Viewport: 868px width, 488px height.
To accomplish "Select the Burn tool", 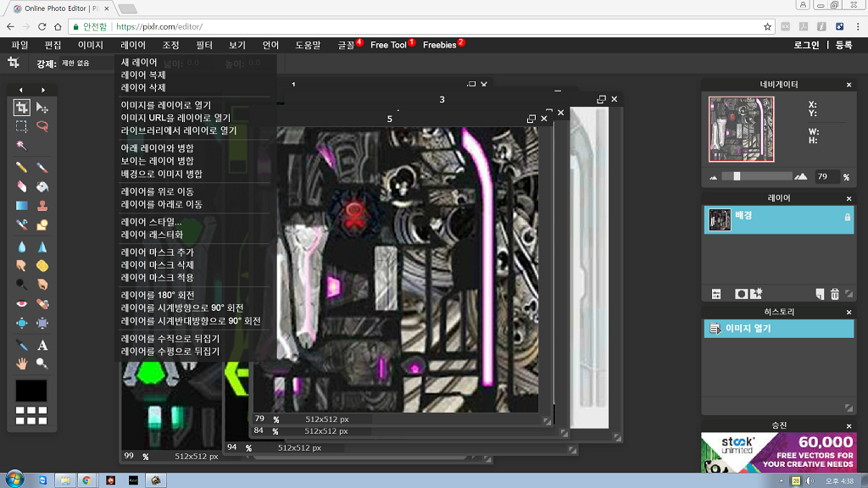I will (x=42, y=285).
